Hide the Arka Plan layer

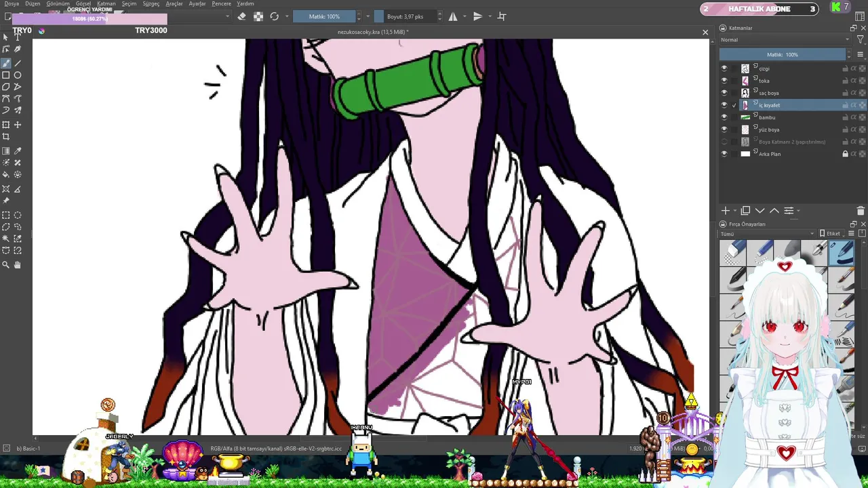click(724, 154)
